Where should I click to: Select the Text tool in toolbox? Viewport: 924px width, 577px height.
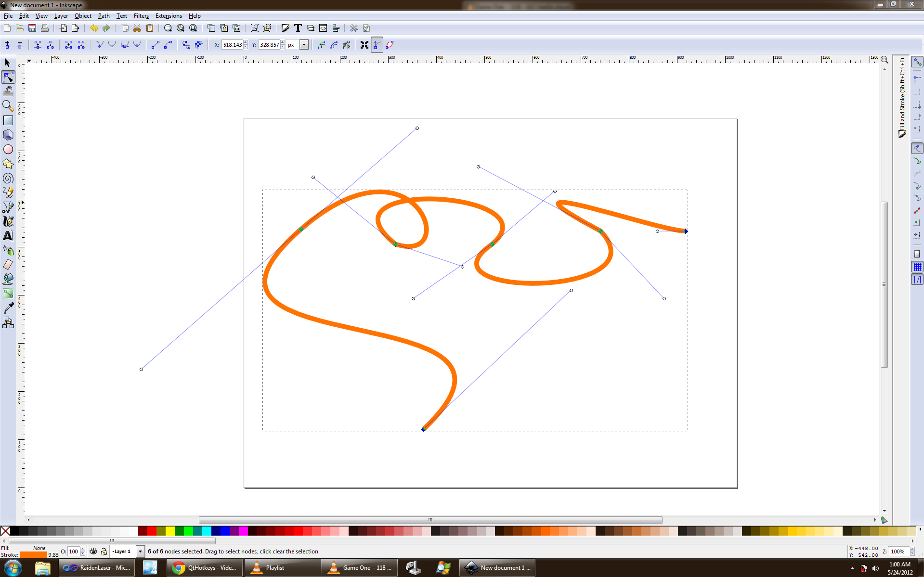(8, 236)
